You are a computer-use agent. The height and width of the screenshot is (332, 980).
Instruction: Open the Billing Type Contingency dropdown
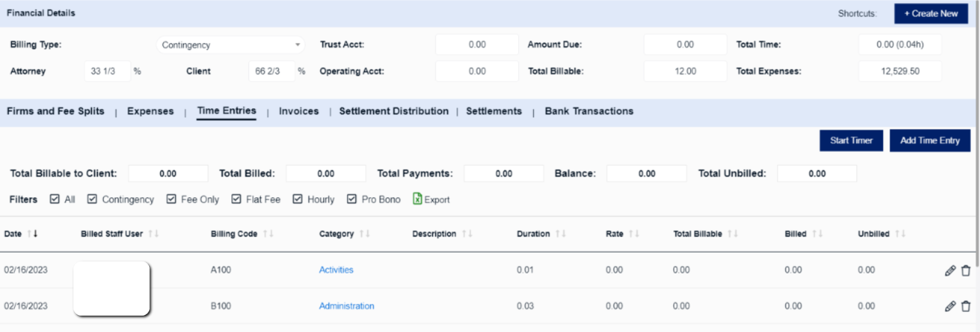coord(231,45)
